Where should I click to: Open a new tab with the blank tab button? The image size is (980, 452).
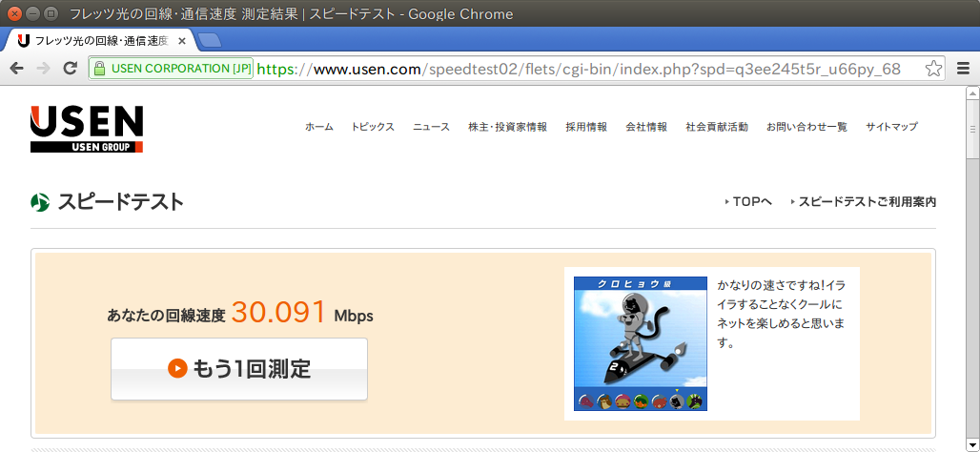pyautogui.click(x=210, y=41)
